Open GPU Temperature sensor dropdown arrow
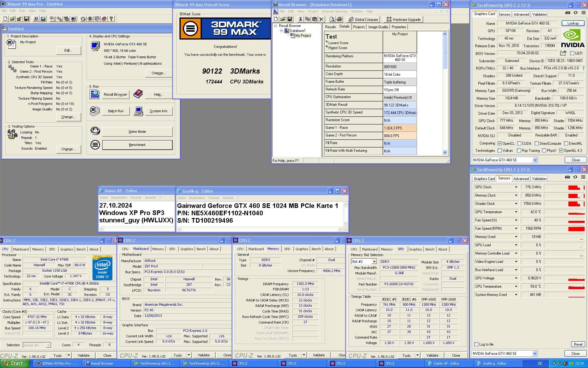 [516, 212]
